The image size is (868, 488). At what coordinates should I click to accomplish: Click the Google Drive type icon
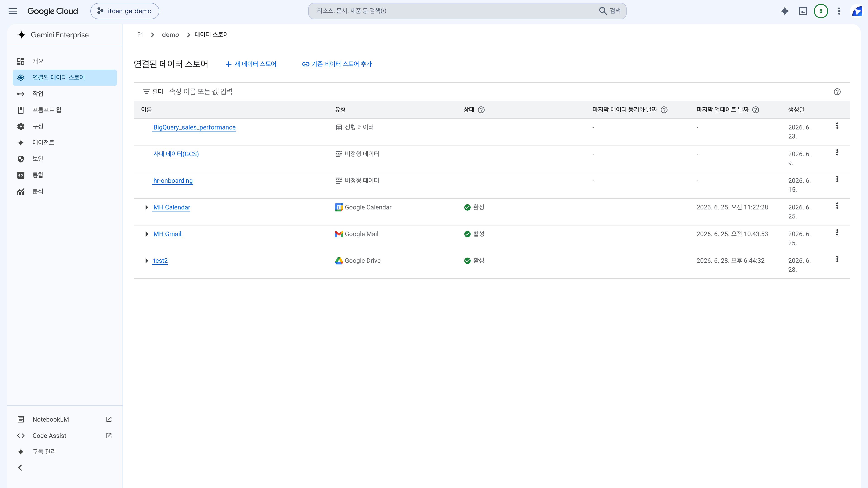tap(339, 261)
